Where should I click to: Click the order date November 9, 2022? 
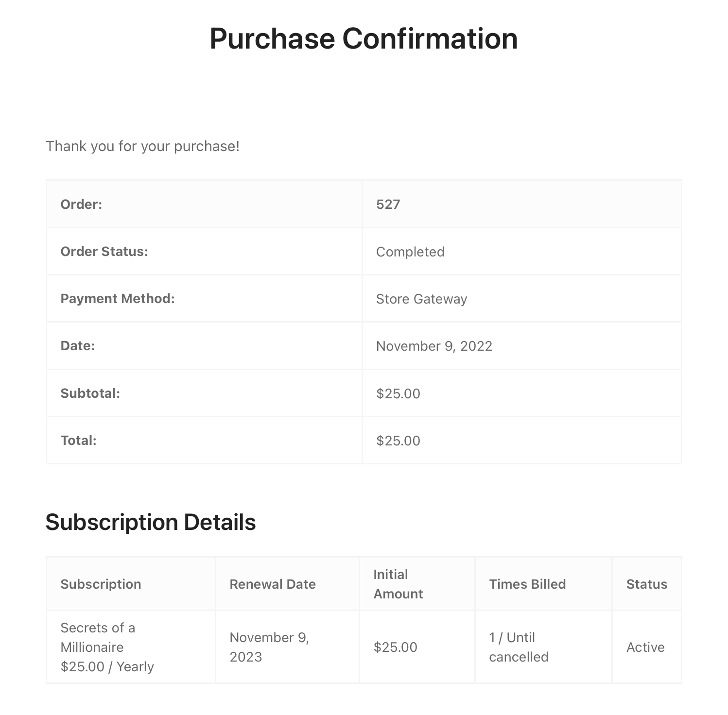434,346
